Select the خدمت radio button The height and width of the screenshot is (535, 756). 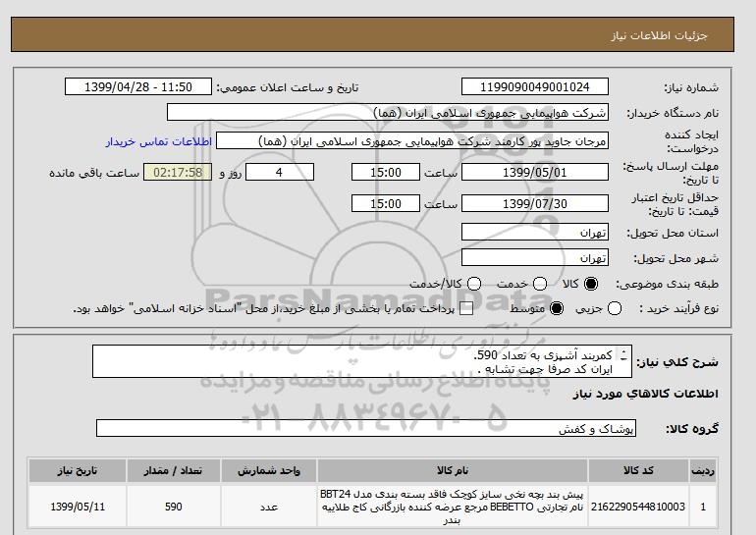point(540,284)
